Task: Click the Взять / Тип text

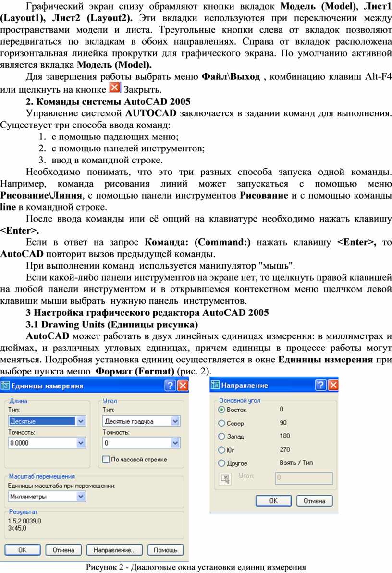Action: [x=296, y=462]
